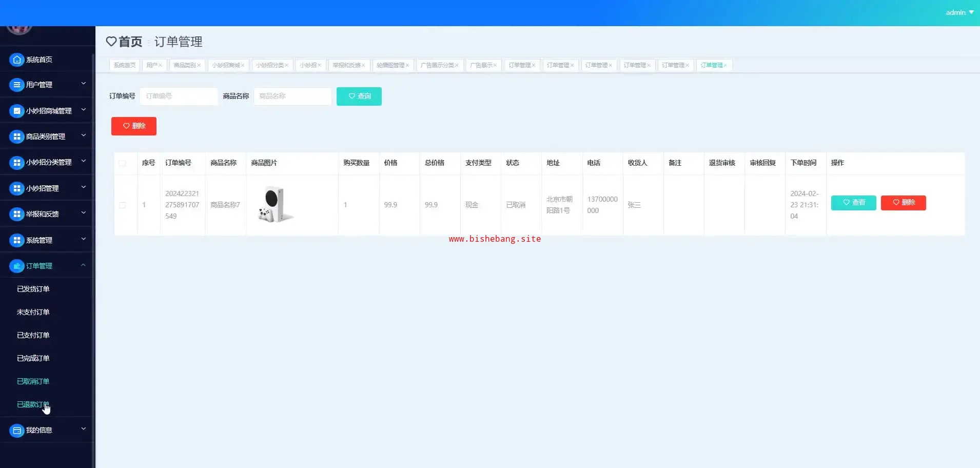Click the 小妙招商城管理 sidebar icon
Image resolution: width=980 pixels, height=468 pixels.
point(17,111)
